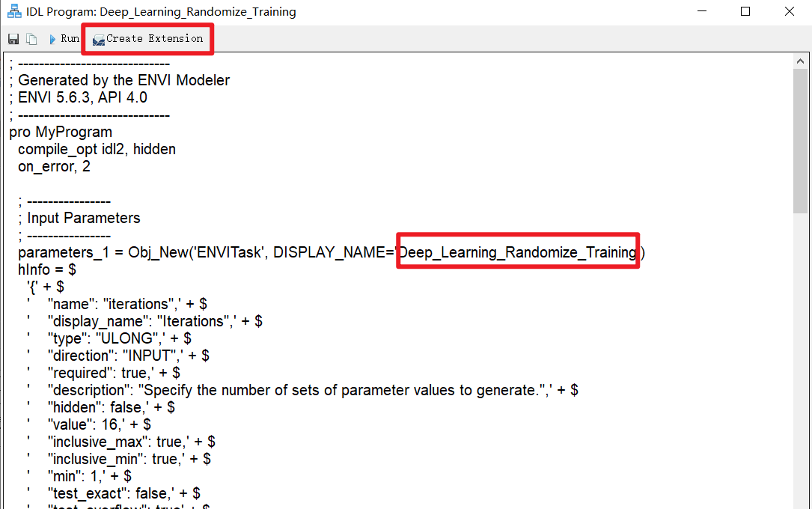Viewport: 812px width, 509px height.
Task: Click the 'pro MyProgram' line
Action: pyautogui.click(x=61, y=132)
